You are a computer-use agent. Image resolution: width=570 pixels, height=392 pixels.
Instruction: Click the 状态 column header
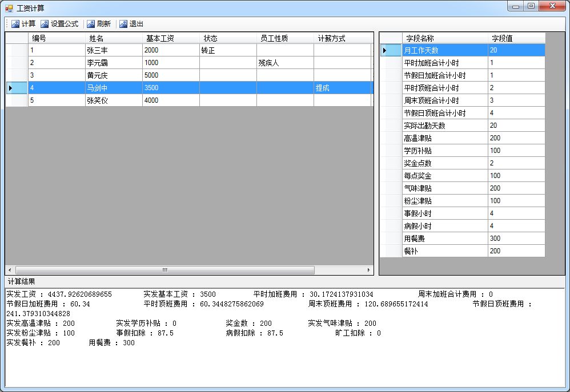coord(228,38)
